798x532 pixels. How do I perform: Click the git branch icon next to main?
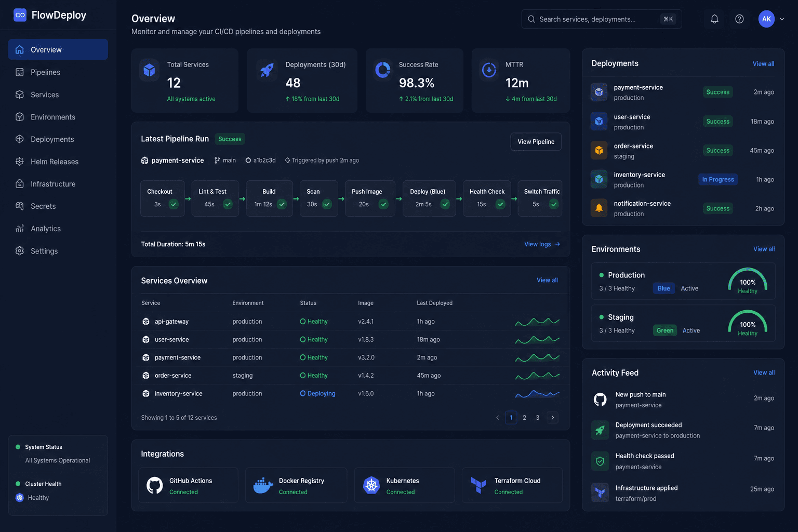pos(217,161)
